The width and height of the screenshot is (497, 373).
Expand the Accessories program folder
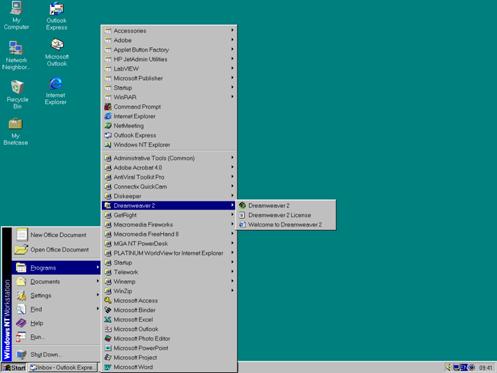click(x=169, y=31)
